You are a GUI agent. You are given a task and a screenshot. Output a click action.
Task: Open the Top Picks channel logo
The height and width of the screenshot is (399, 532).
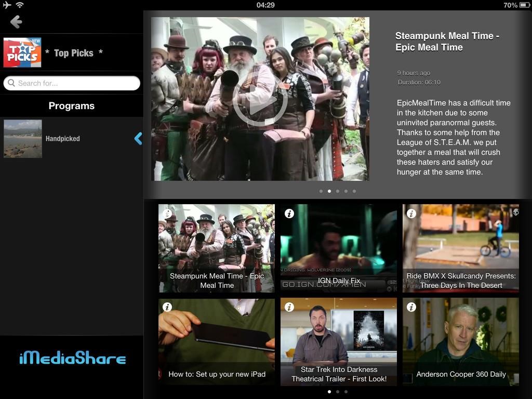point(22,52)
